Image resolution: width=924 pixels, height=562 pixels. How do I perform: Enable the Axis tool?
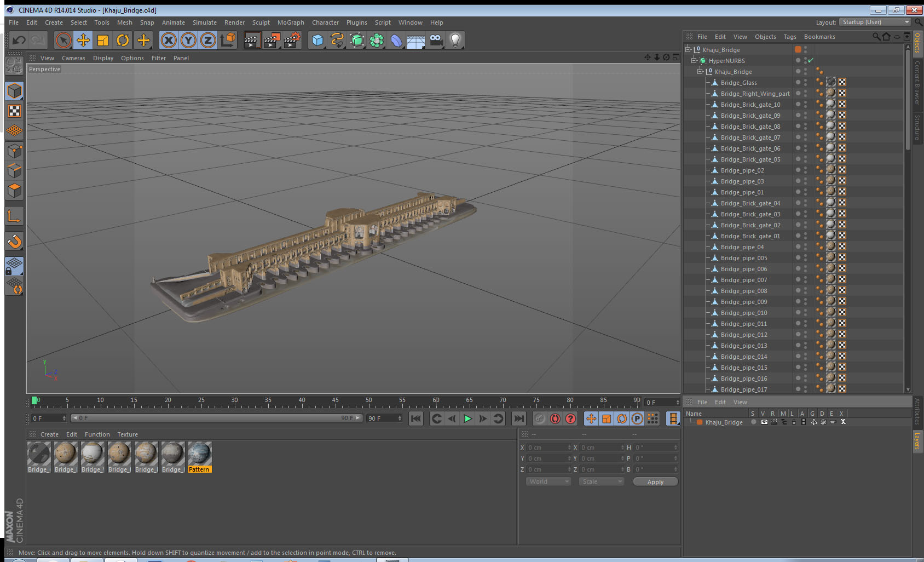pyautogui.click(x=14, y=216)
